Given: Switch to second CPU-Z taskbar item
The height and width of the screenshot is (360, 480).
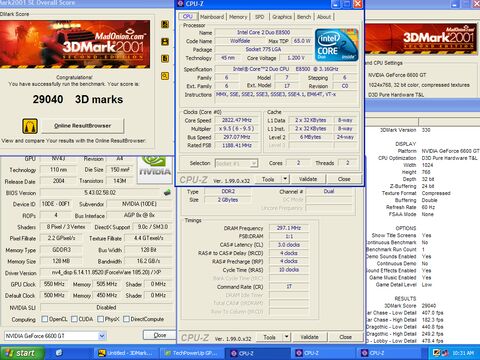Looking at the screenshot, I should pyautogui.click(x=323, y=353).
